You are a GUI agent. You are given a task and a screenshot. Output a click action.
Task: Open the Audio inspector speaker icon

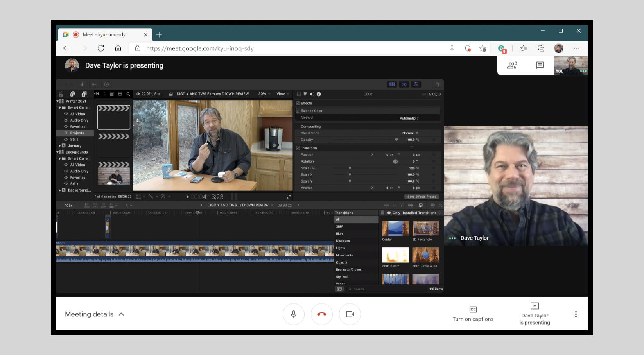click(x=312, y=94)
